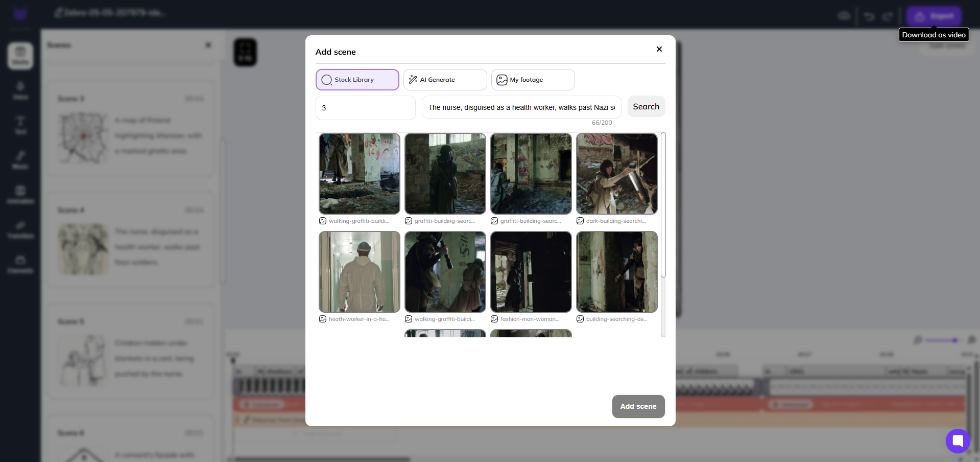
Task: Click the stock search text box
Action: (x=521, y=107)
